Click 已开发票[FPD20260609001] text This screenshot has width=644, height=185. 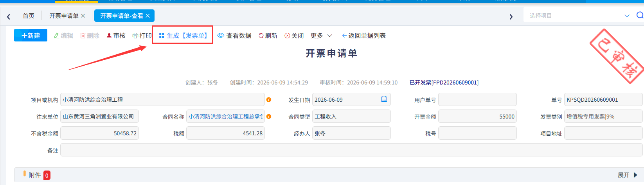[x=444, y=83]
